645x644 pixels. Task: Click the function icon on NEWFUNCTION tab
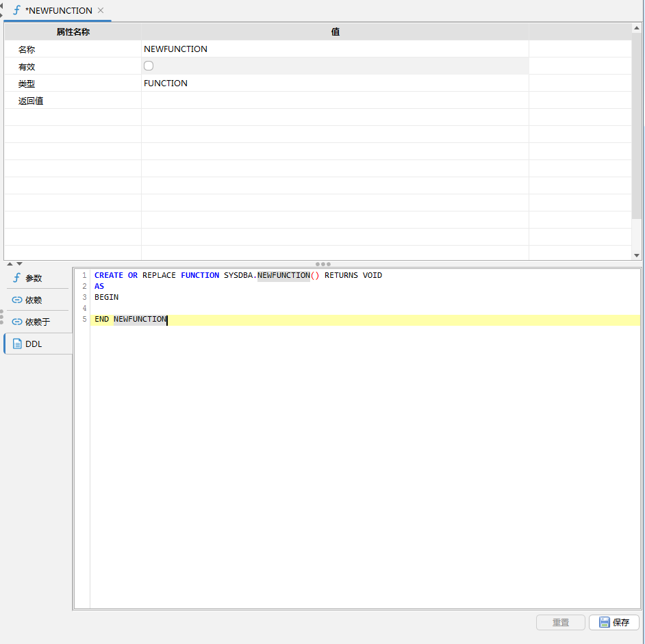click(x=16, y=10)
